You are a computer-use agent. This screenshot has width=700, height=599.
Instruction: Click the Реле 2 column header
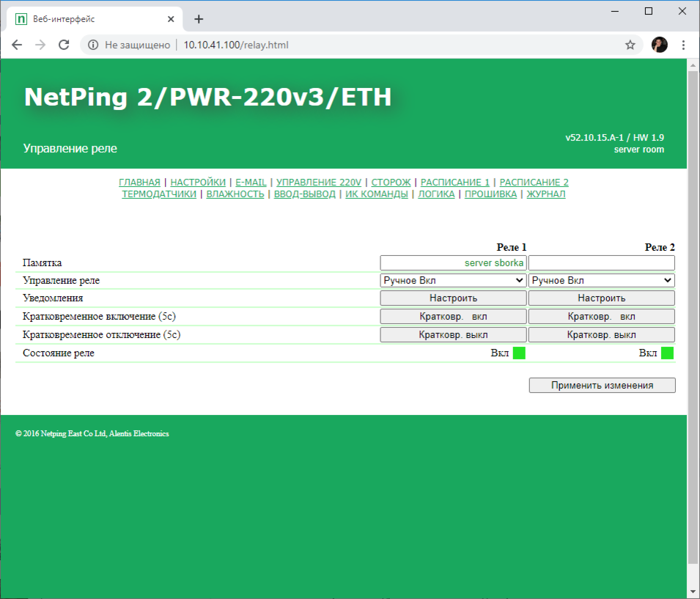tap(660, 247)
